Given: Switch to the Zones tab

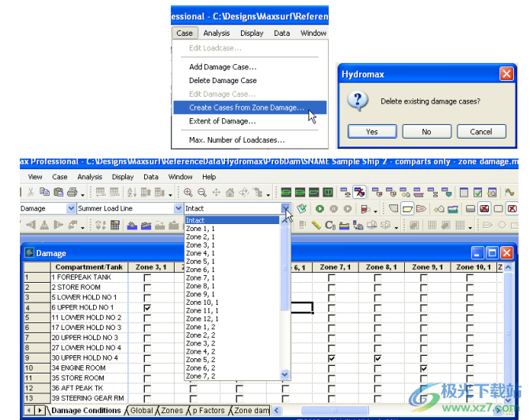Looking at the screenshot, I should click(x=172, y=411).
